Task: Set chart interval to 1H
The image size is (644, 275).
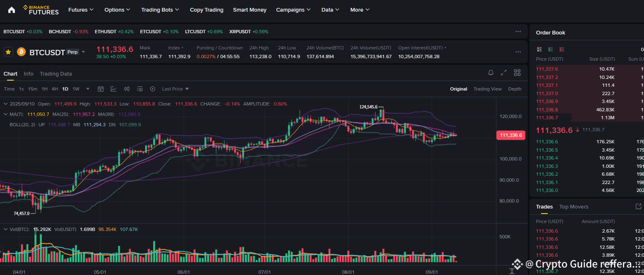Action: click(44, 89)
